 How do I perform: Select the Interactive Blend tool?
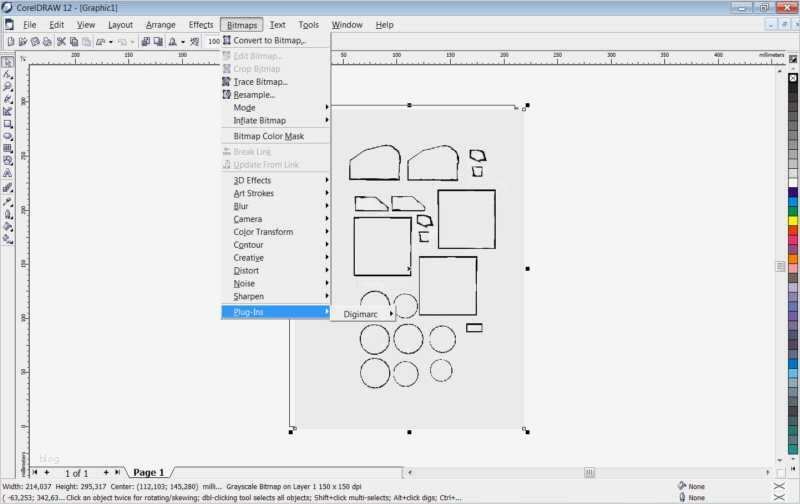[8, 188]
